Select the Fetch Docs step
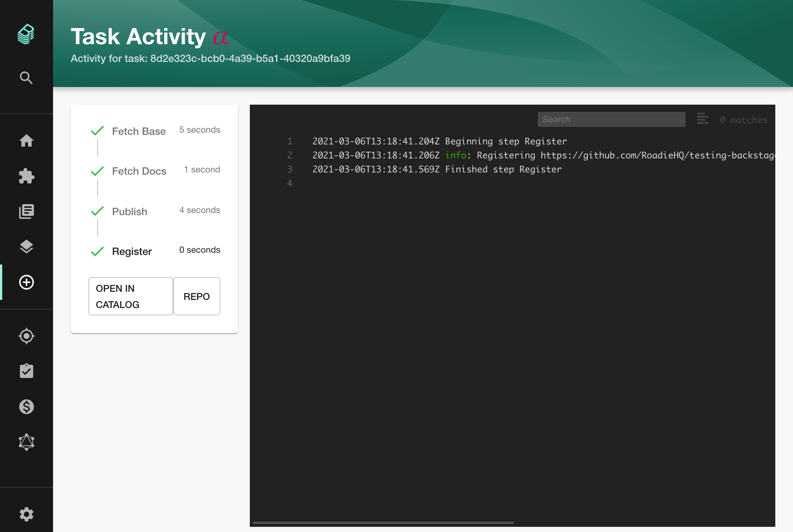793x532 pixels. (139, 171)
